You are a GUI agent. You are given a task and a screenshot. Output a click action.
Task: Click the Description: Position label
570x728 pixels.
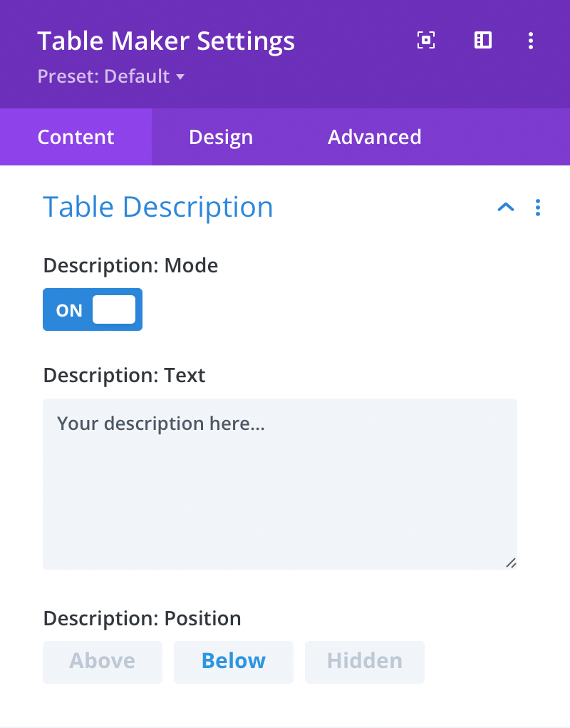[142, 618]
